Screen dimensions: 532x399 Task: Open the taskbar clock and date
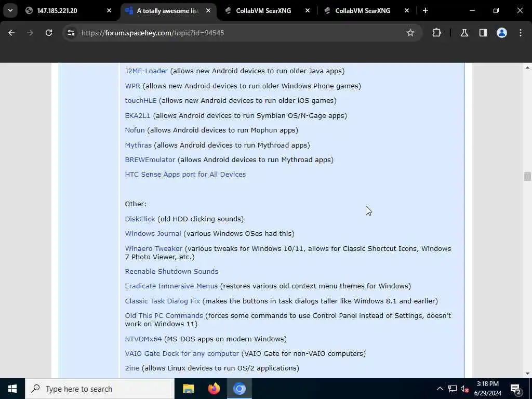[487, 389]
